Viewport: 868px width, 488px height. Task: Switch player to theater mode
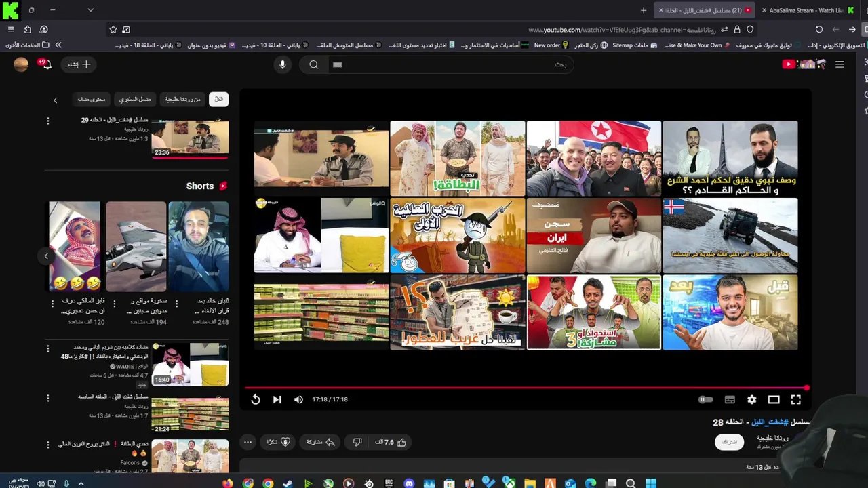[774, 400]
